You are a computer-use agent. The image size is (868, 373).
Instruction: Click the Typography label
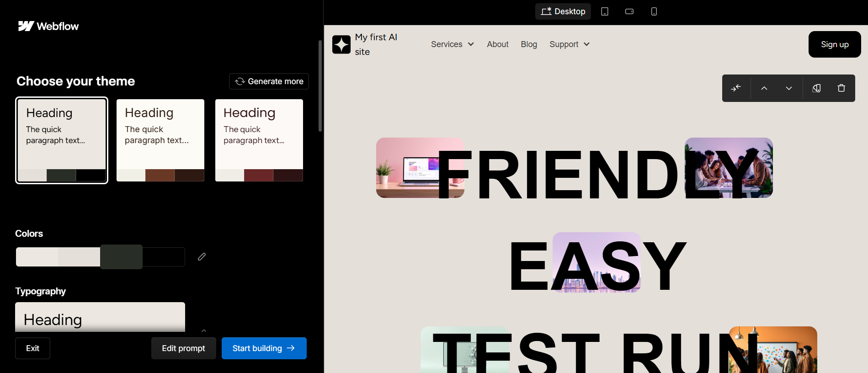tap(41, 291)
